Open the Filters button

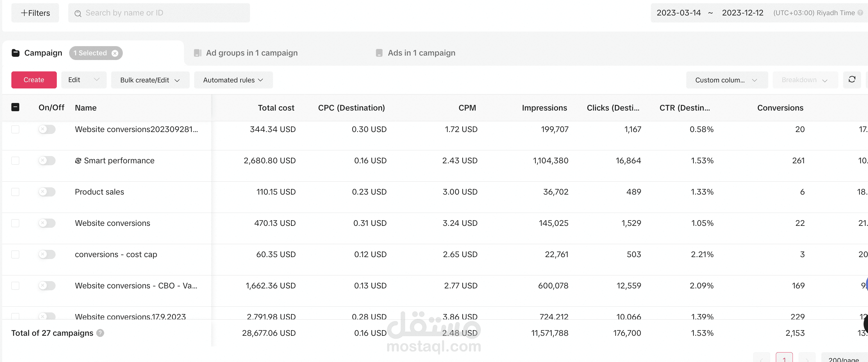[35, 13]
